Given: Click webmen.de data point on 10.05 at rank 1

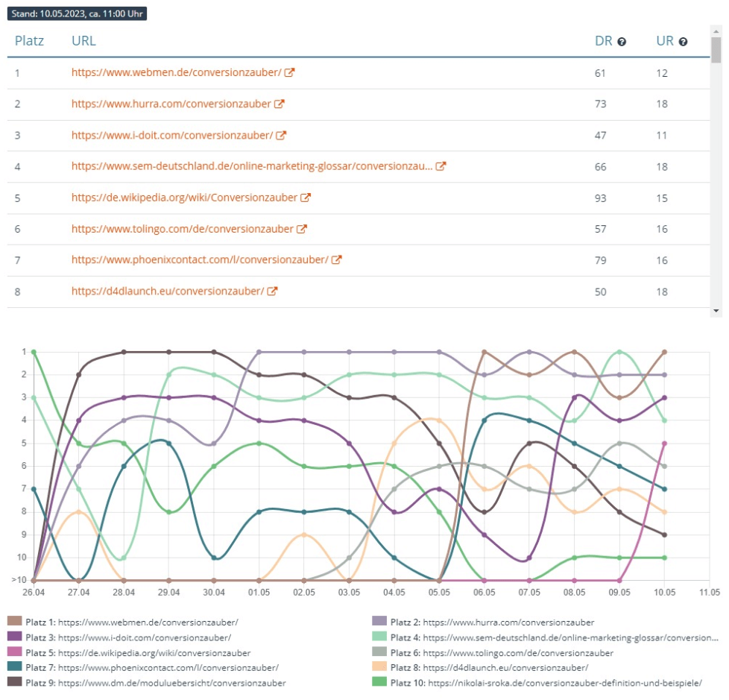Looking at the screenshot, I should pyautogui.click(x=664, y=352).
